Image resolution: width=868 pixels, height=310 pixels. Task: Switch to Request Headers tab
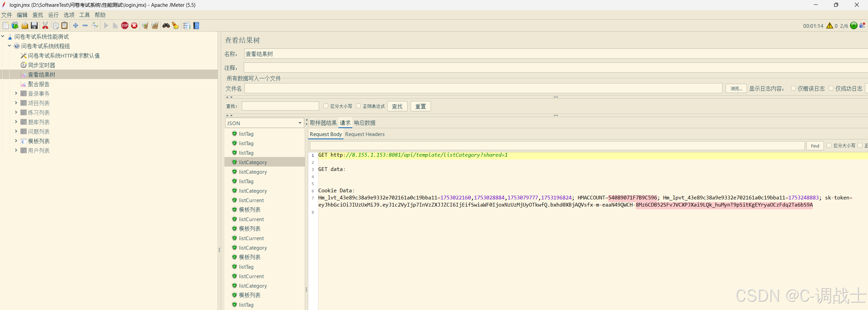(x=365, y=134)
